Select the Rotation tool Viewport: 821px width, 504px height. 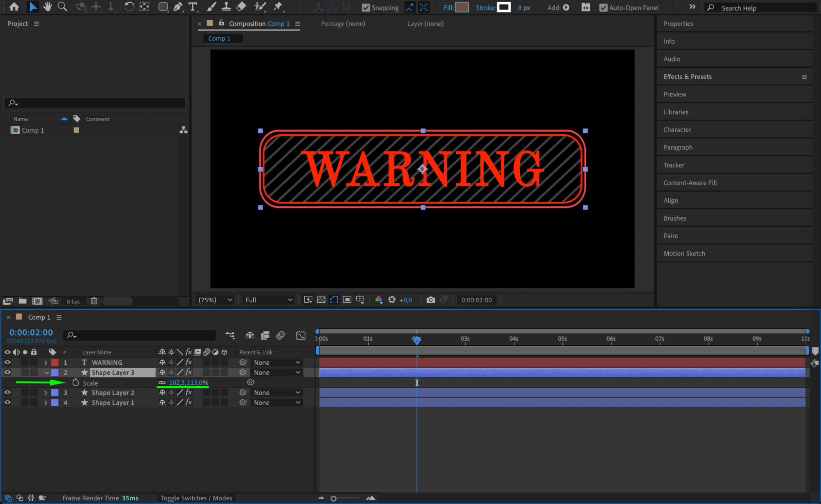click(129, 7)
